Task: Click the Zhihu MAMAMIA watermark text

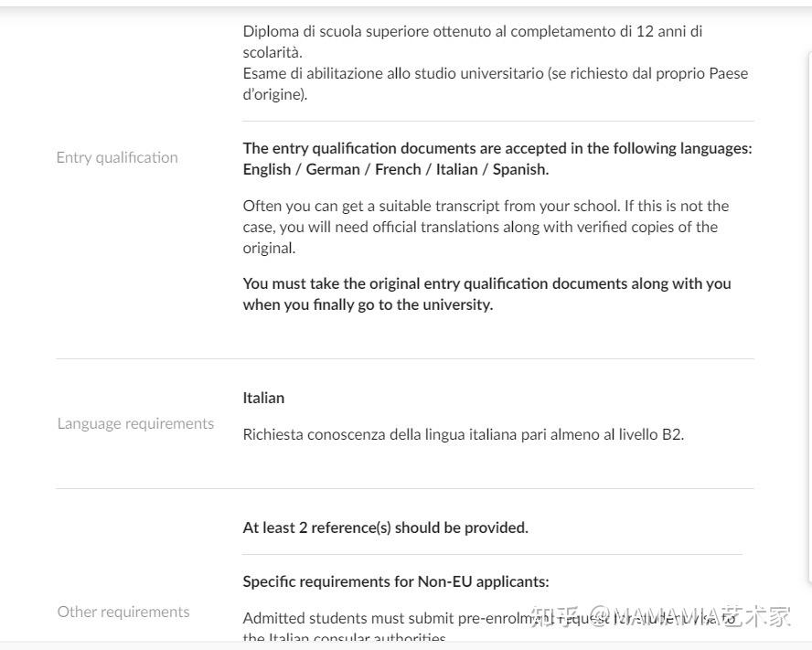Action: click(x=660, y=616)
